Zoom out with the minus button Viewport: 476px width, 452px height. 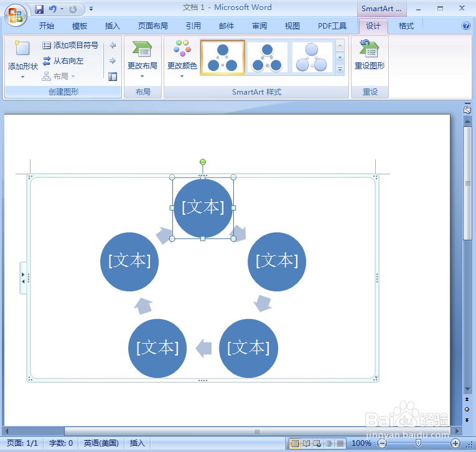coord(382,443)
